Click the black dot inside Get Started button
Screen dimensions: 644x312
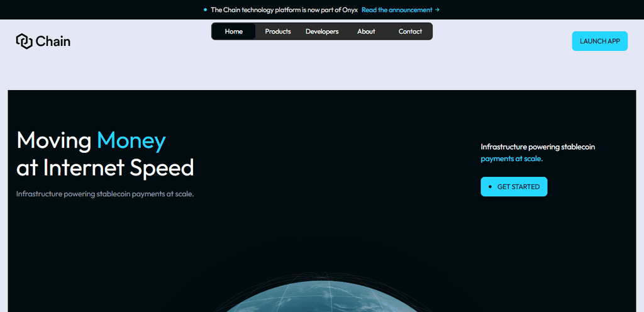490,187
